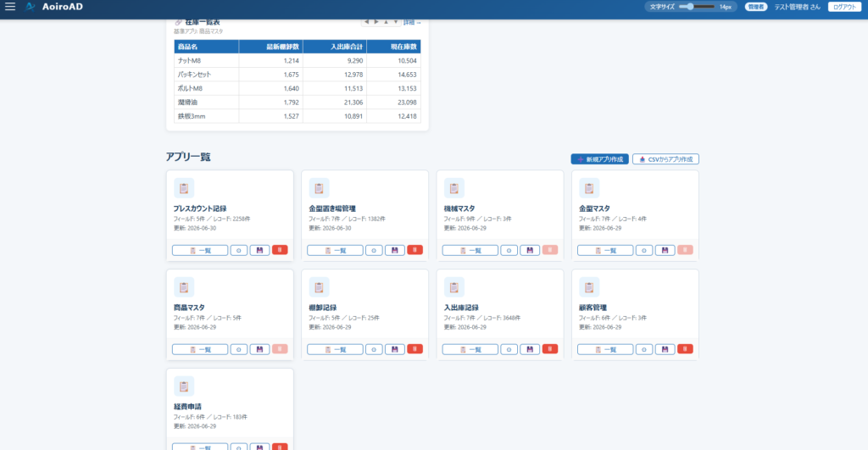
Task: Open settings for 入出庫記録 app
Action: pos(509,349)
